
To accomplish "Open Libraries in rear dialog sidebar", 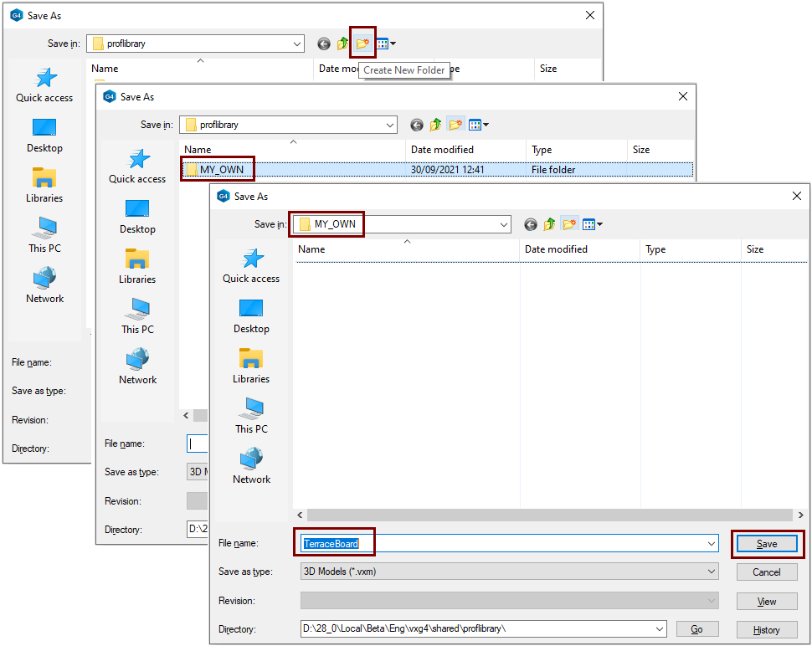I will [44, 185].
